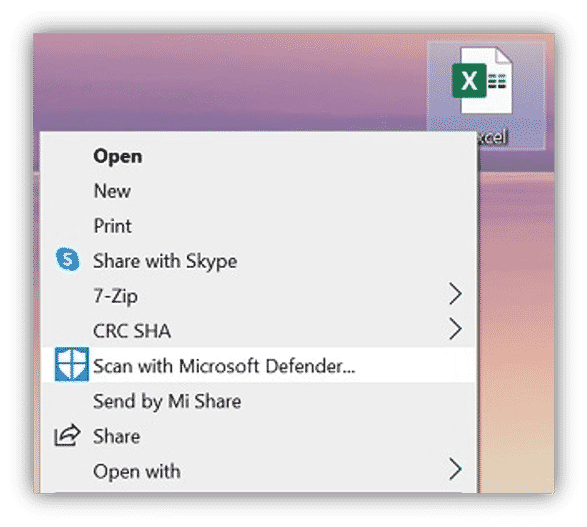Open the 7-Zip submenu entry

point(258,296)
